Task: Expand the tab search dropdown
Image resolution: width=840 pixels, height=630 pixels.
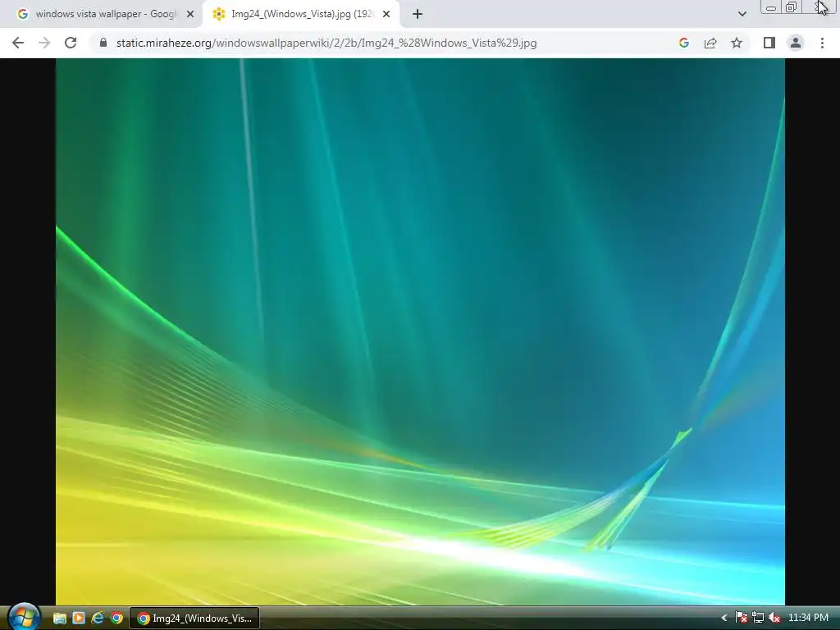Action: click(x=742, y=15)
